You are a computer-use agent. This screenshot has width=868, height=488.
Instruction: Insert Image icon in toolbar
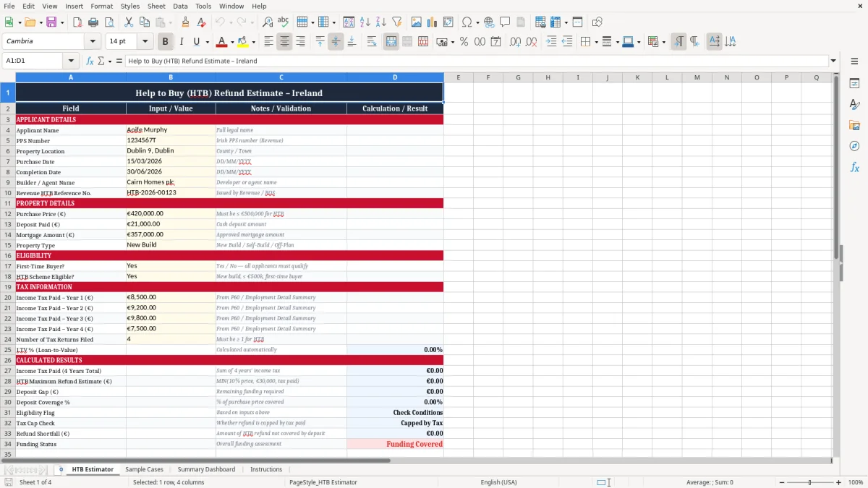417,22
